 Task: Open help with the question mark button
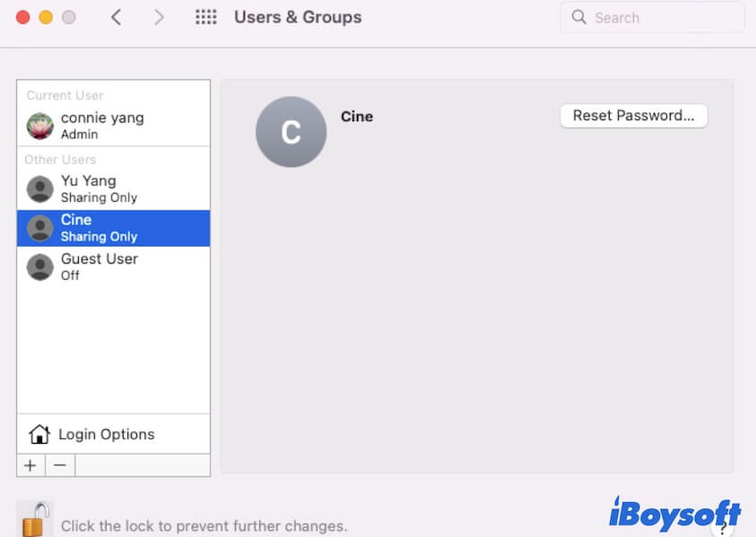(723, 526)
